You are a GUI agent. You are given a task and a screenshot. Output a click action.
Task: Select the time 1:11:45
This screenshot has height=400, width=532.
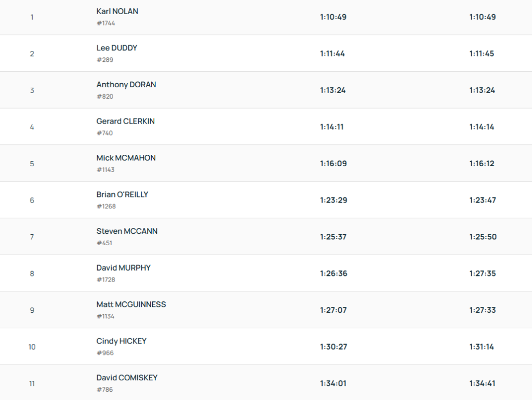click(x=482, y=54)
